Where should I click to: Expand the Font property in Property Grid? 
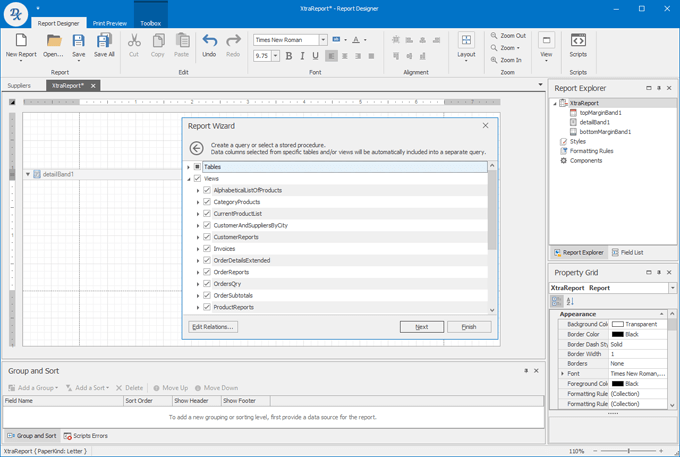563,373
